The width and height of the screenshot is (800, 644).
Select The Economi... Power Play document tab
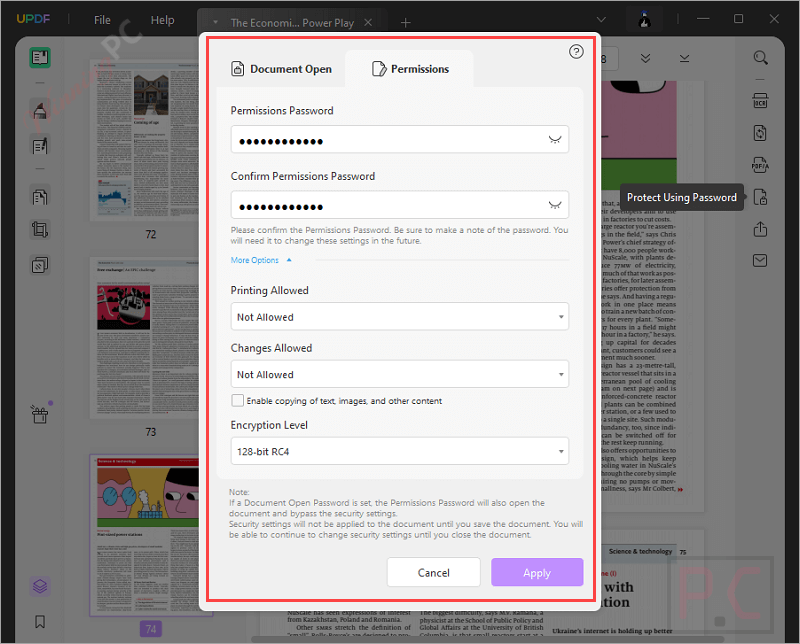[x=292, y=22]
